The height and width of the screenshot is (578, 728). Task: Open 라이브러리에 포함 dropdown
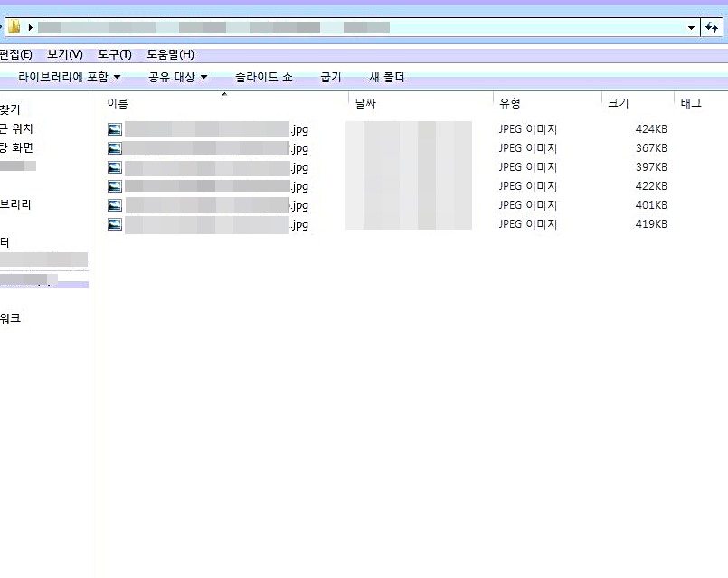[69, 77]
